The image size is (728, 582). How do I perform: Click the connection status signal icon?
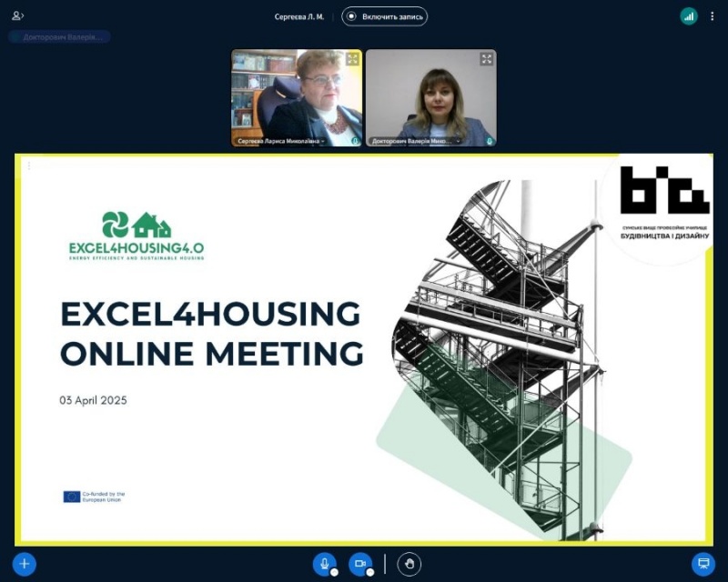click(689, 16)
